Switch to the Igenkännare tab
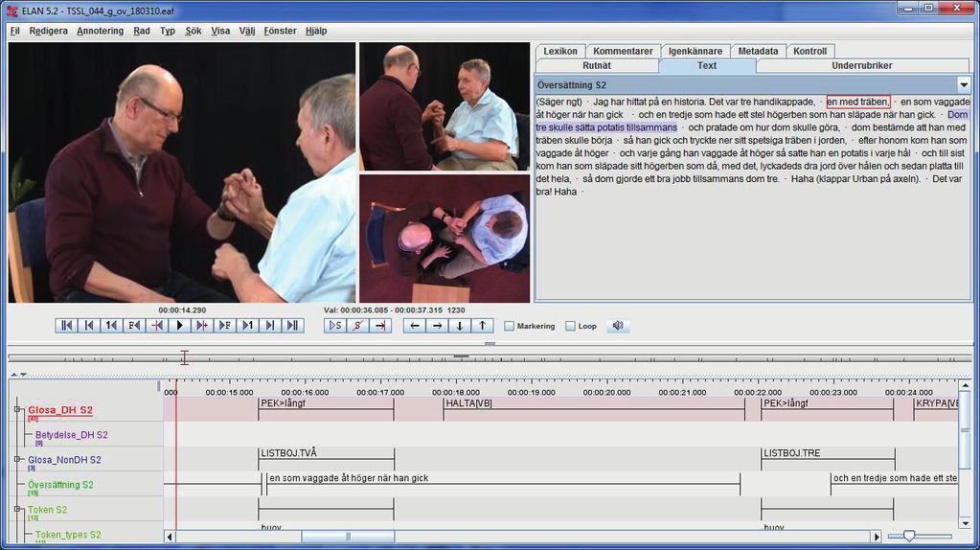 point(695,51)
